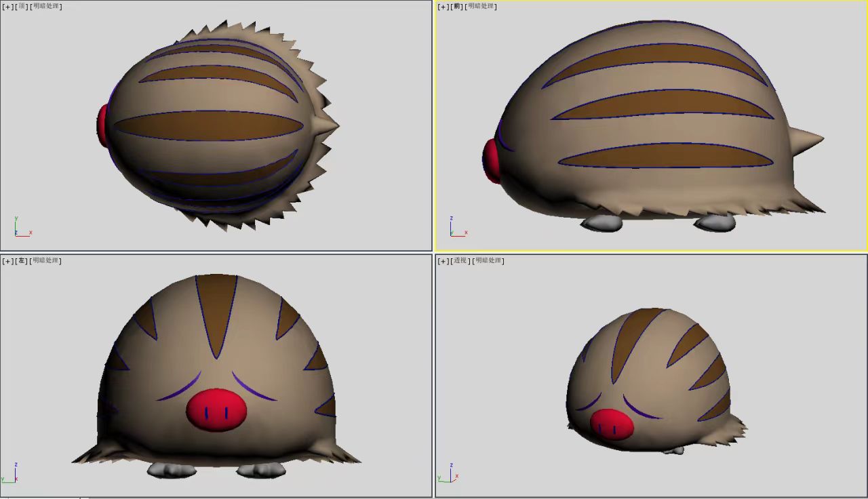The height and width of the screenshot is (499, 868).
Task: Click the center brown stripe in the Top (顶) viewport
Action: [x=208, y=125]
